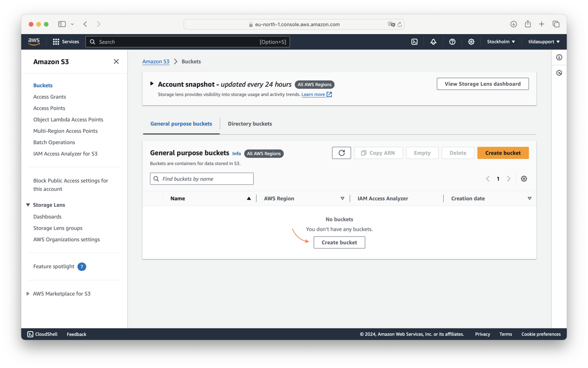Open Privacy link in footer
This screenshot has width=588, height=368.
click(x=482, y=334)
